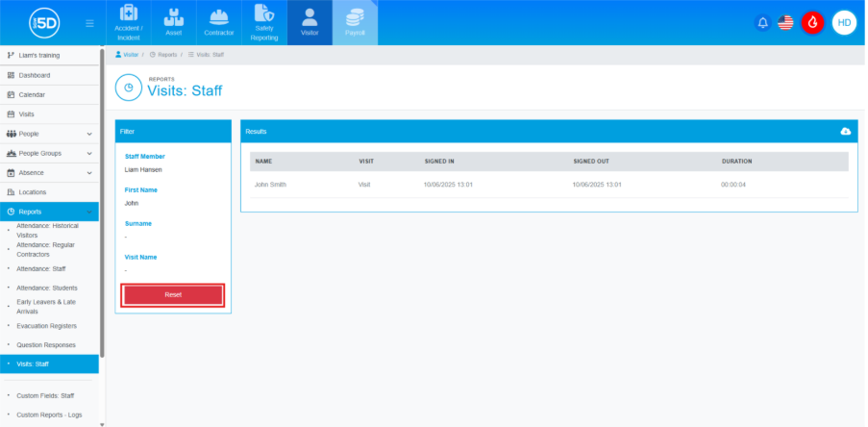Download results with cloud icon

pyautogui.click(x=845, y=131)
